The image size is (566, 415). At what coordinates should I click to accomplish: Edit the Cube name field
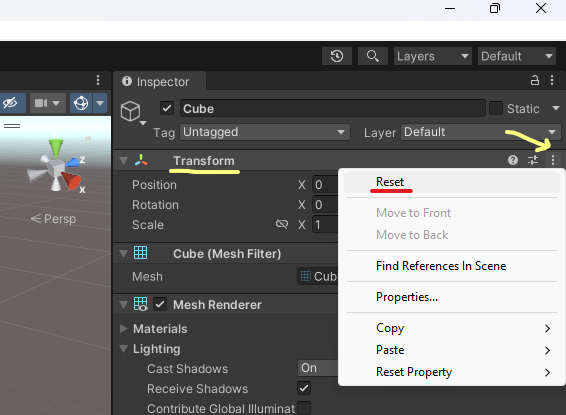click(332, 108)
